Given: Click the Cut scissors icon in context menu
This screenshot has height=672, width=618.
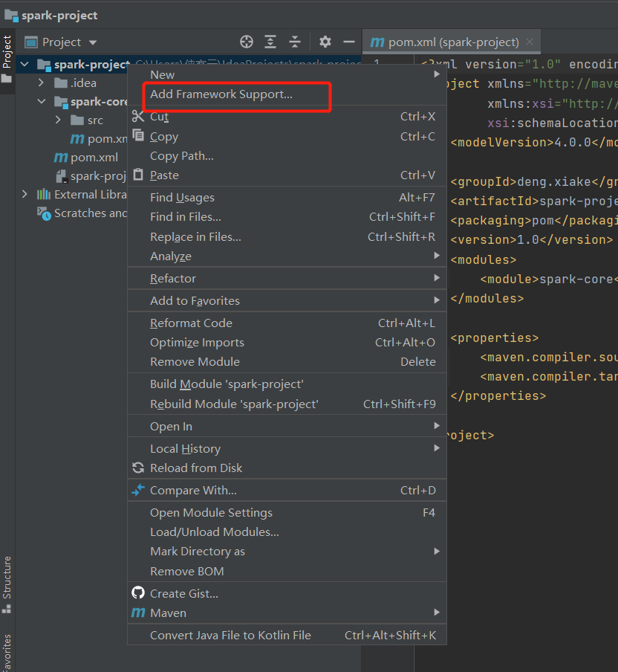Looking at the screenshot, I should [x=138, y=116].
